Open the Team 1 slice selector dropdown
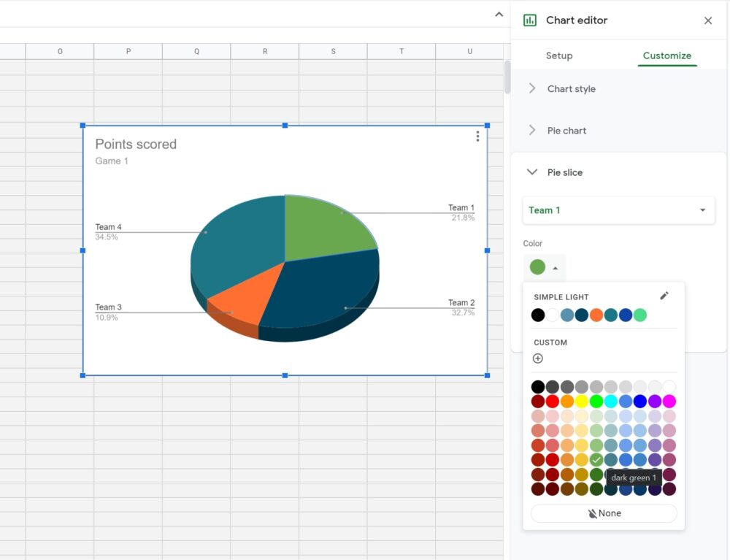Screen dimensions: 730x560 pos(618,210)
